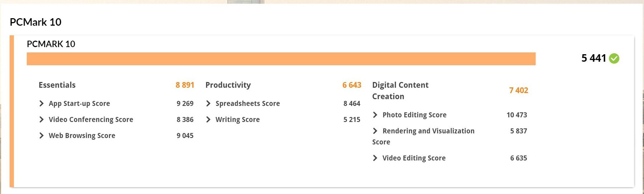The height and width of the screenshot is (194, 644).
Task: Click the Web Browsing Score label
Action: [x=82, y=136]
